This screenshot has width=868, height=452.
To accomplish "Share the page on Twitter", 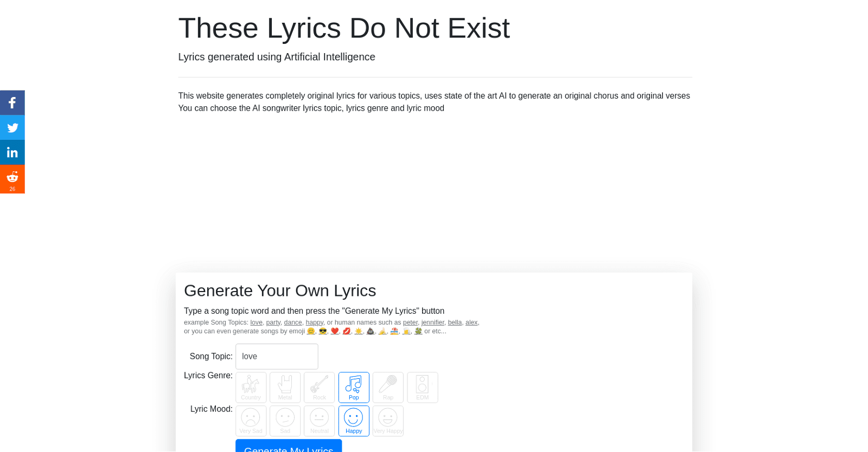I will [12, 127].
